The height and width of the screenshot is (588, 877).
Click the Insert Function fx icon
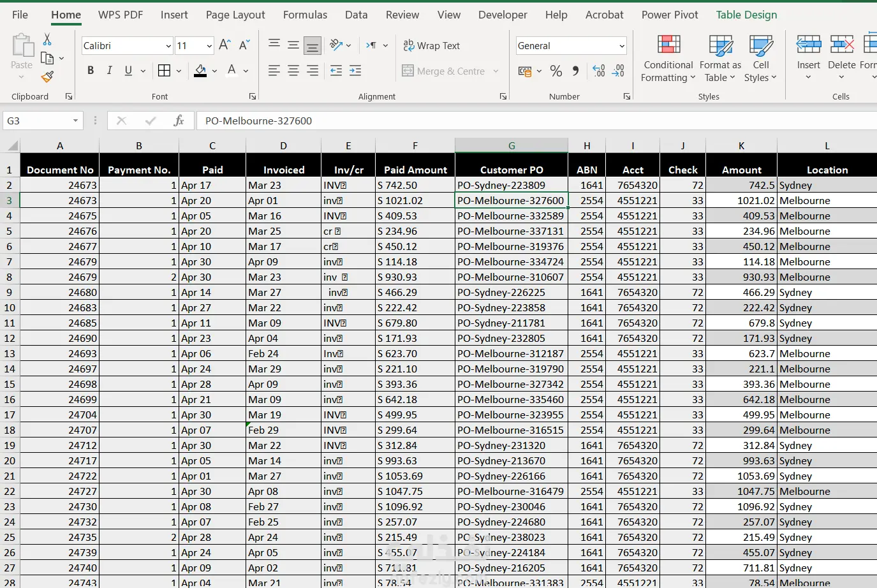point(179,121)
